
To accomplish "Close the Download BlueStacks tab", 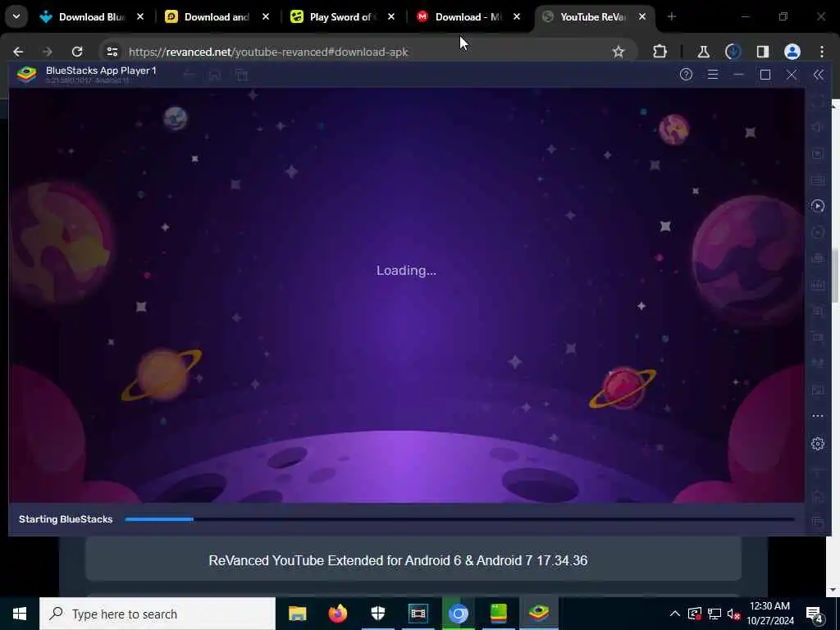I will point(140,17).
